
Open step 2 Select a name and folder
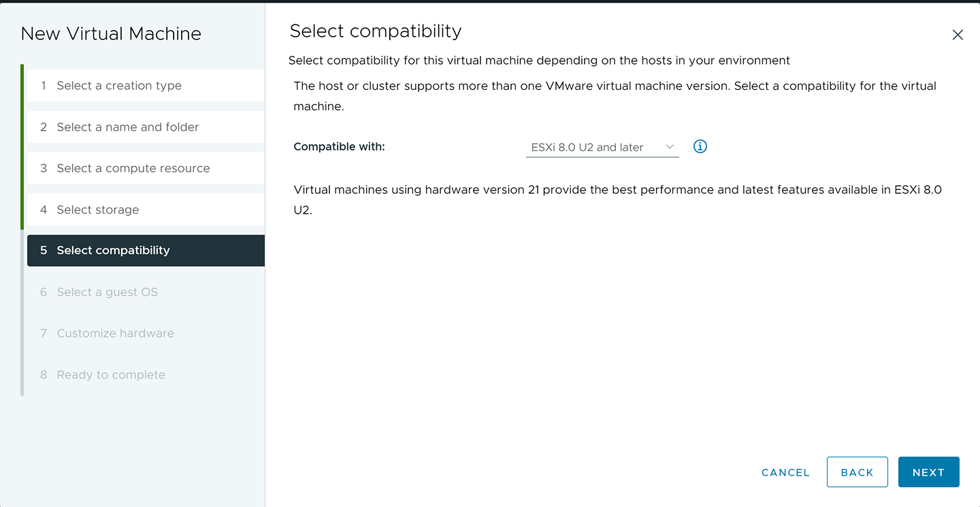click(127, 127)
